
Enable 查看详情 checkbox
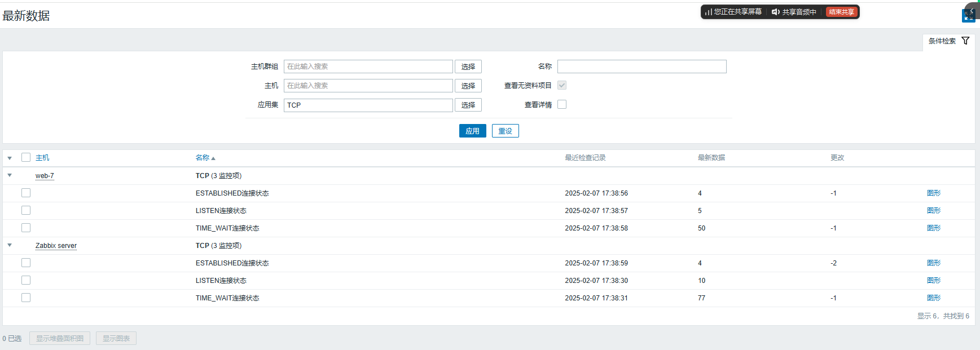click(562, 104)
